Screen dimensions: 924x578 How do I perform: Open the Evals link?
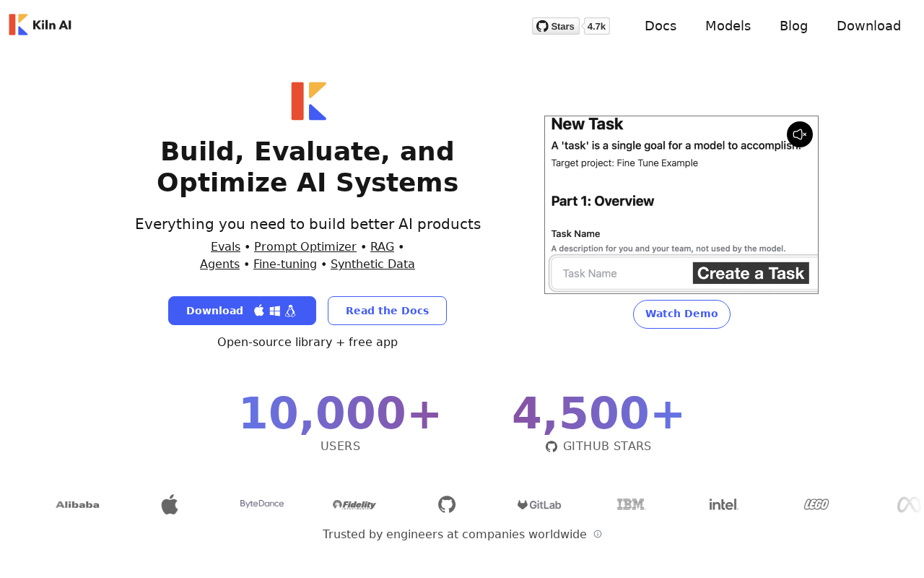[225, 246]
